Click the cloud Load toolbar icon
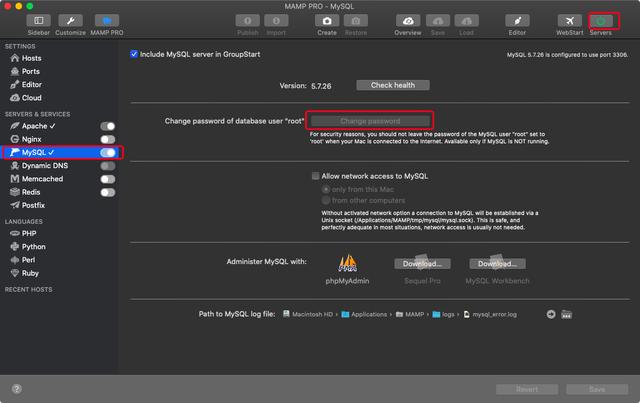Screen dimensions: 640x403 [x=467, y=20]
